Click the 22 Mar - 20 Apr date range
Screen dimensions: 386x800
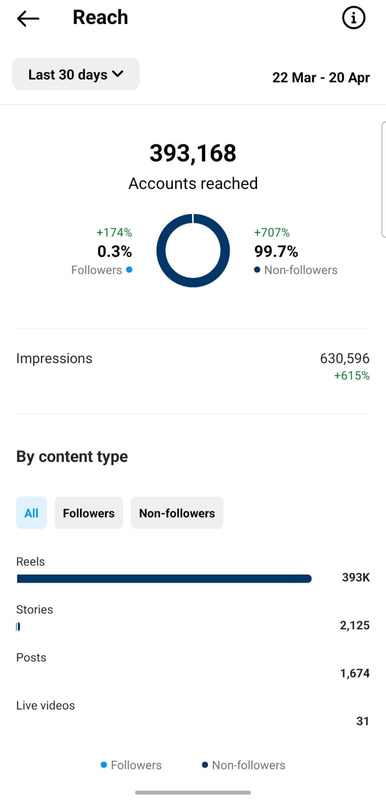(321, 78)
